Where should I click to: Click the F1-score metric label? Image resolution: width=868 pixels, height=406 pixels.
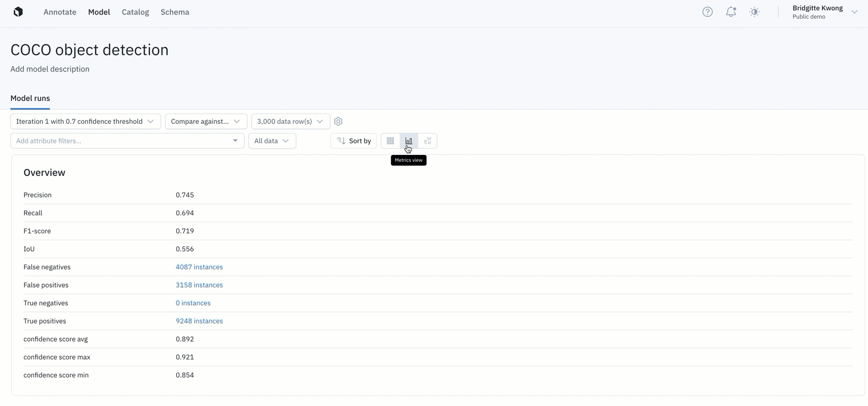[37, 231]
